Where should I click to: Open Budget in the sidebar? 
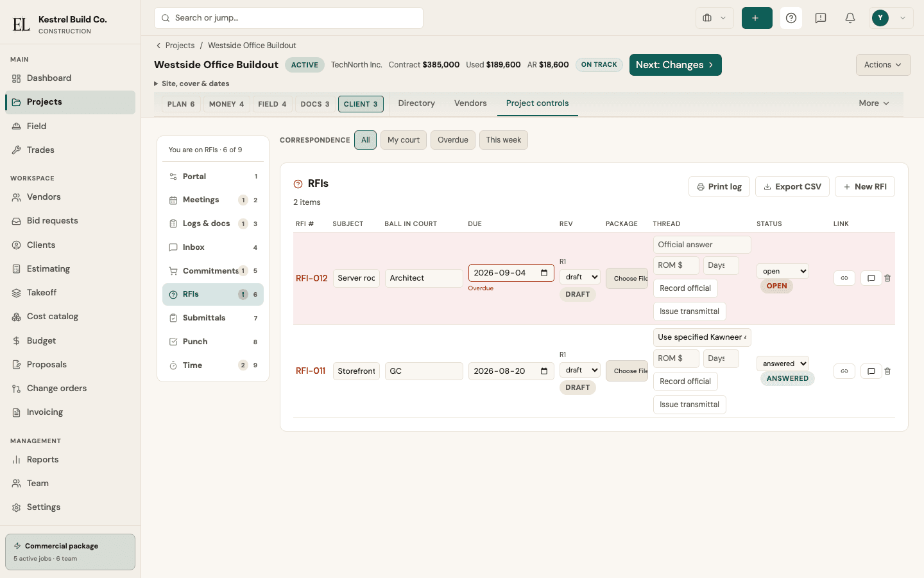coord(70,341)
